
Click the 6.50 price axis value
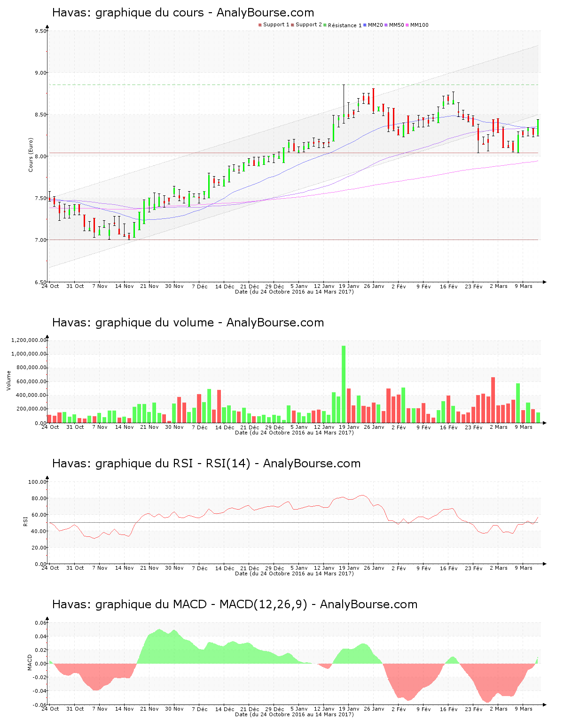(40, 282)
